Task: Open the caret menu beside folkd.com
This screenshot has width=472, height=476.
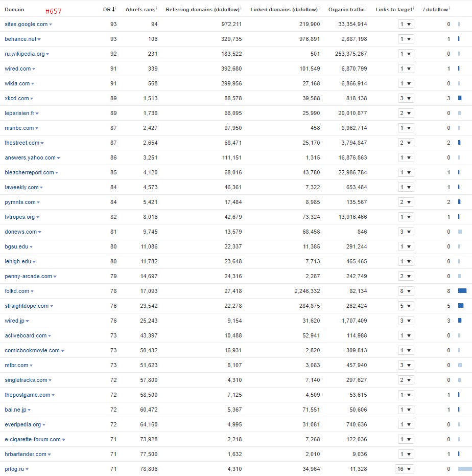Action: pos(32,291)
